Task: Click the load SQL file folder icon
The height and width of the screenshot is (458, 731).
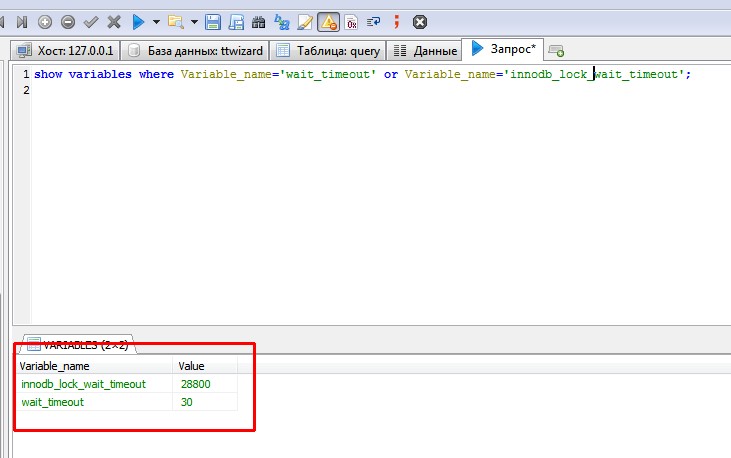Action: [175, 20]
